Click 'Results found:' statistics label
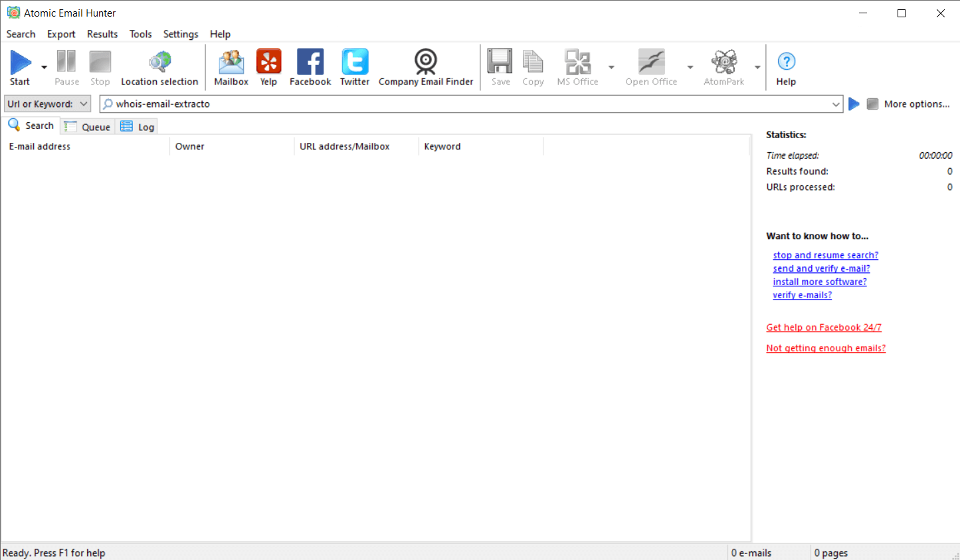The height and width of the screenshot is (560, 960). (797, 171)
